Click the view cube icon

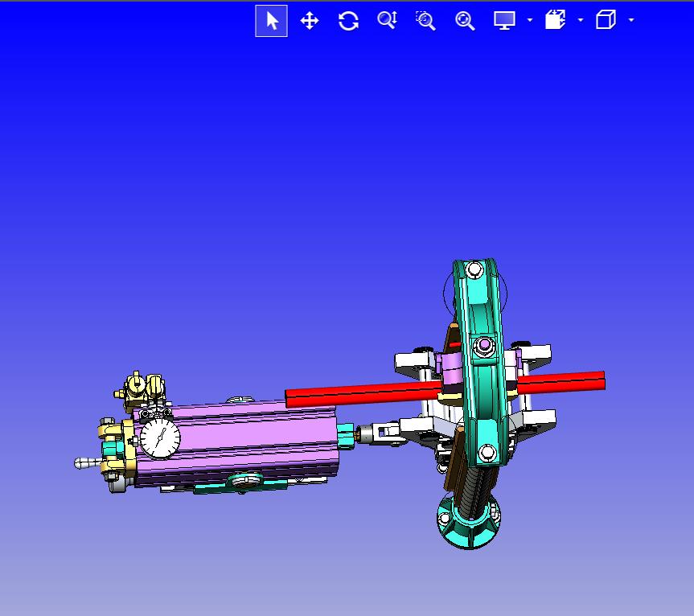coord(606,20)
